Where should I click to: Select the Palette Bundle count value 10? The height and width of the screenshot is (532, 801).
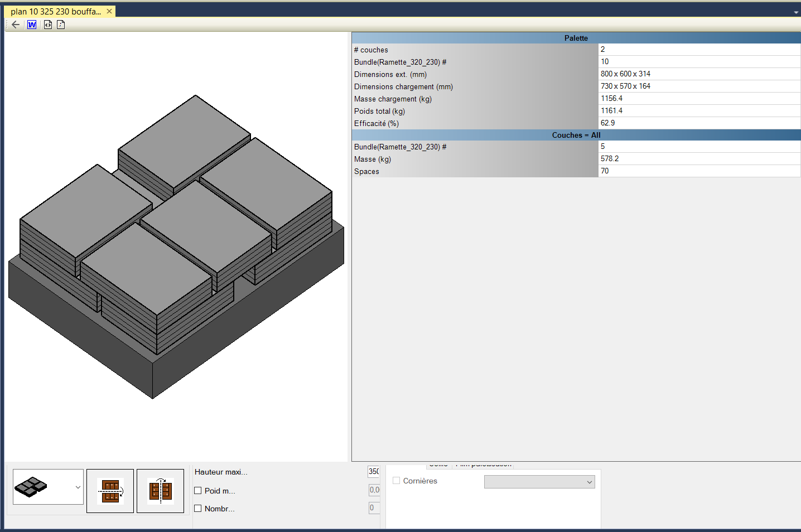coord(699,62)
